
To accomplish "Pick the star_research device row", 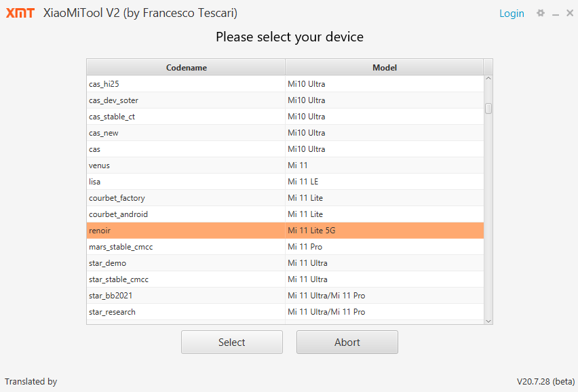I will pyautogui.click(x=285, y=312).
